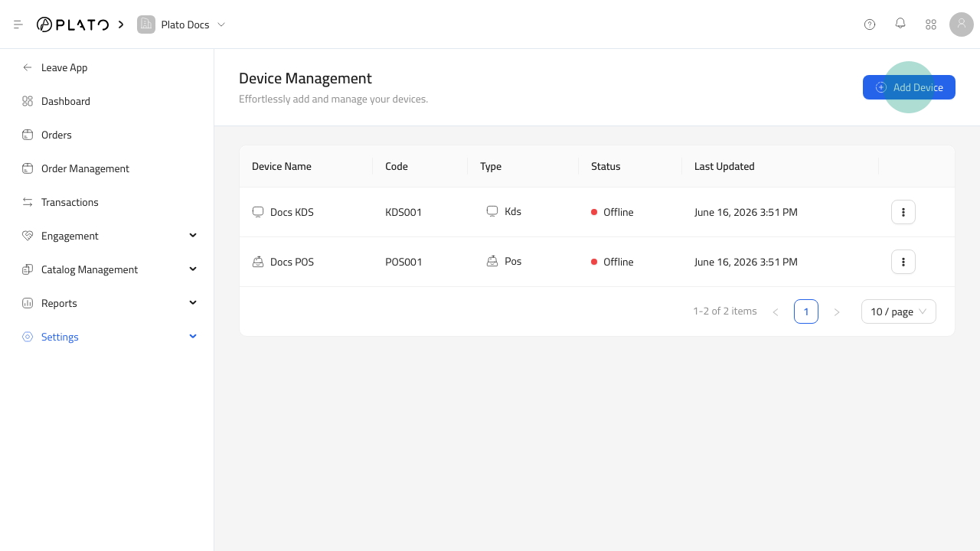Click the 1-2 of 2 items text

click(725, 311)
